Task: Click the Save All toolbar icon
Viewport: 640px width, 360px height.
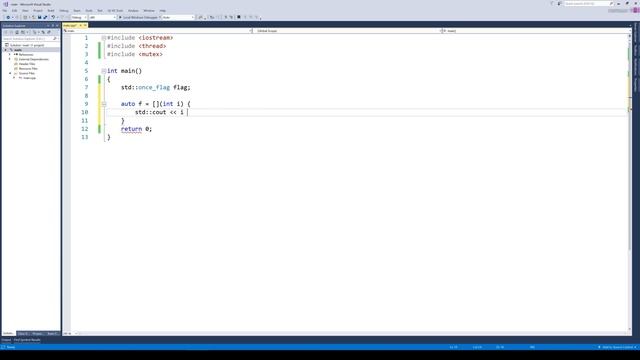Action: coord(45,17)
